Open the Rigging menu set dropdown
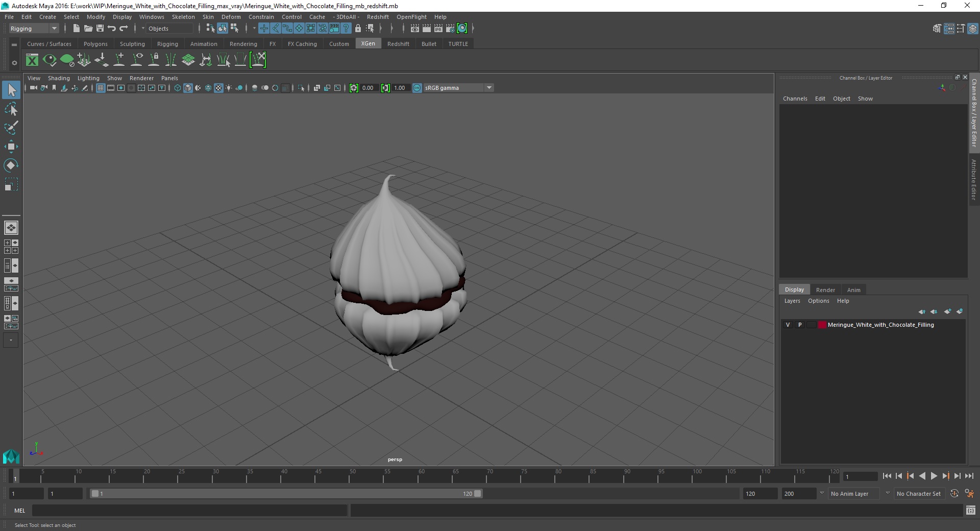Image resolution: width=980 pixels, height=531 pixels. [x=34, y=29]
